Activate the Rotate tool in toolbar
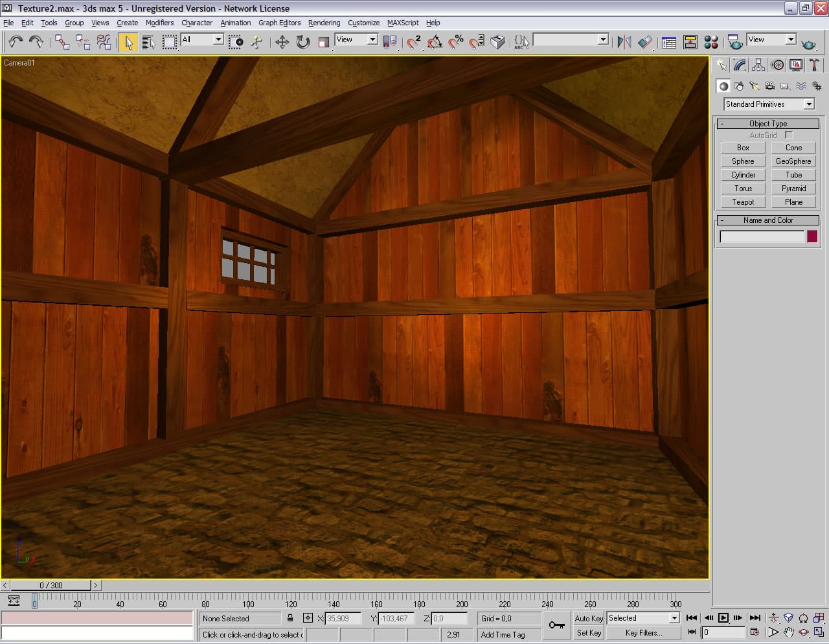Viewport: 829px width, 644px height. tap(302, 42)
